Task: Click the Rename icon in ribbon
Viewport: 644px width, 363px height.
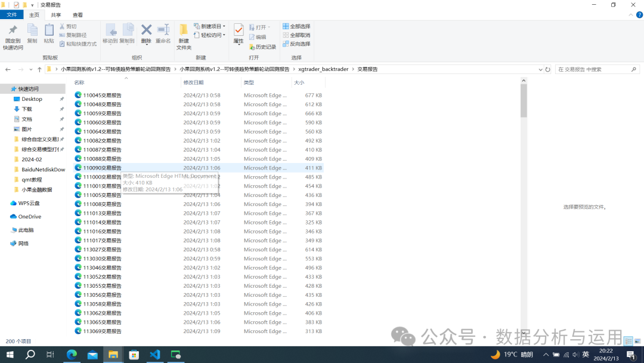Action: point(163,33)
